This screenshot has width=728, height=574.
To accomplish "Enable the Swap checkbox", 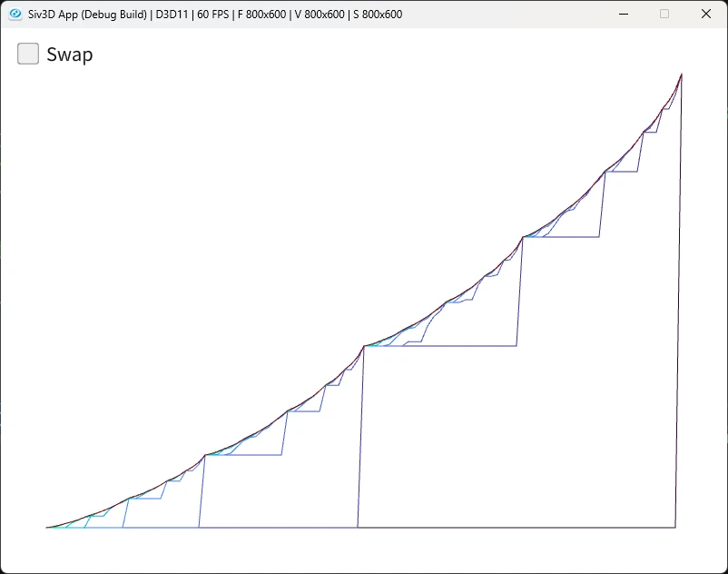I will pyautogui.click(x=28, y=54).
